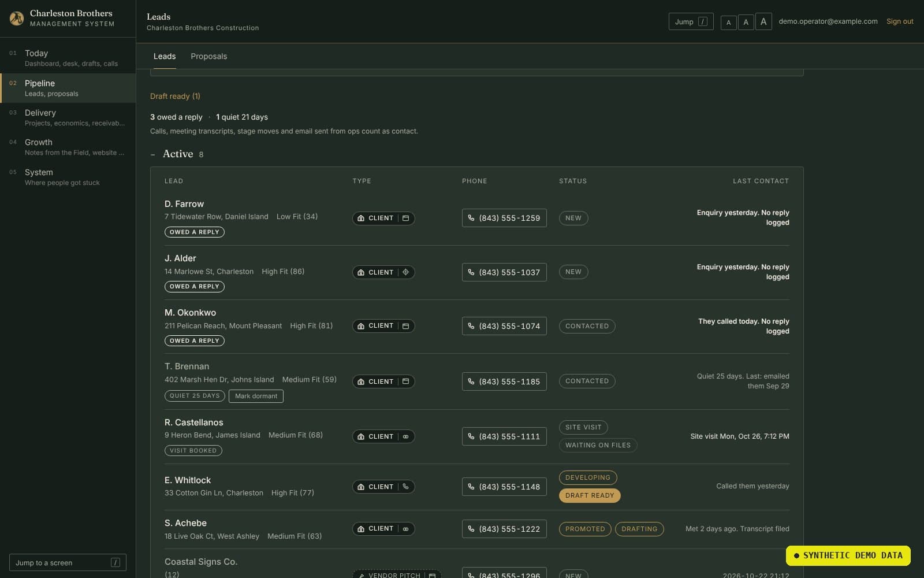Click the house icon in J. Alder's Client badge
The height and width of the screenshot is (578, 924).
[361, 272]
